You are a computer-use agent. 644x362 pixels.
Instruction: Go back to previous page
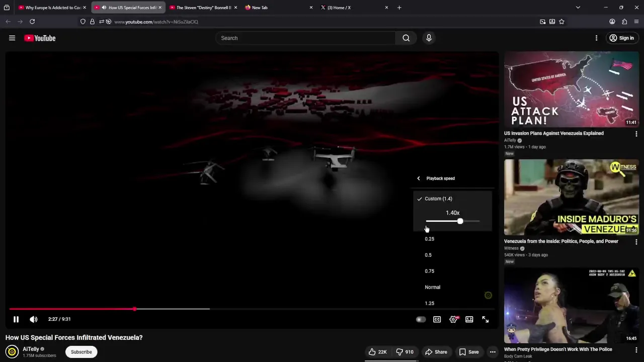[8, 22]
